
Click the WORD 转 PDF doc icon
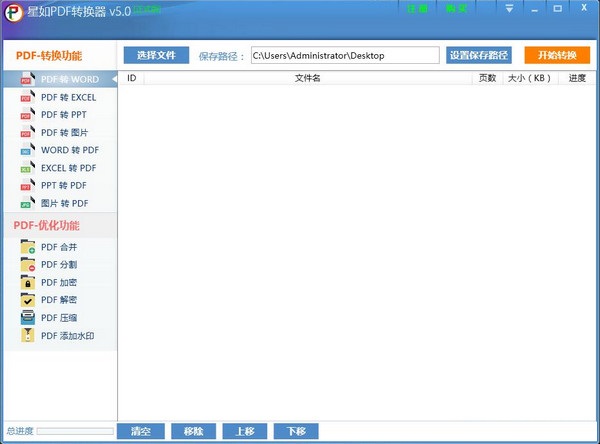coord(28,150)
